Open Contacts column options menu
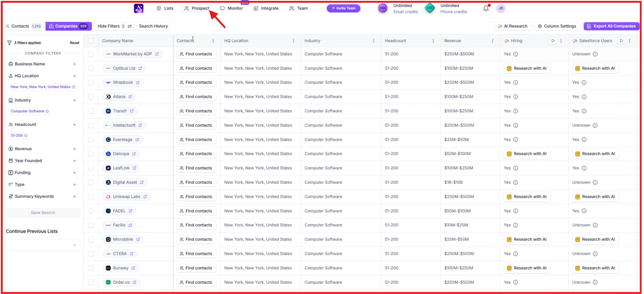Screen dimensions: 644x294 (213, 41)
